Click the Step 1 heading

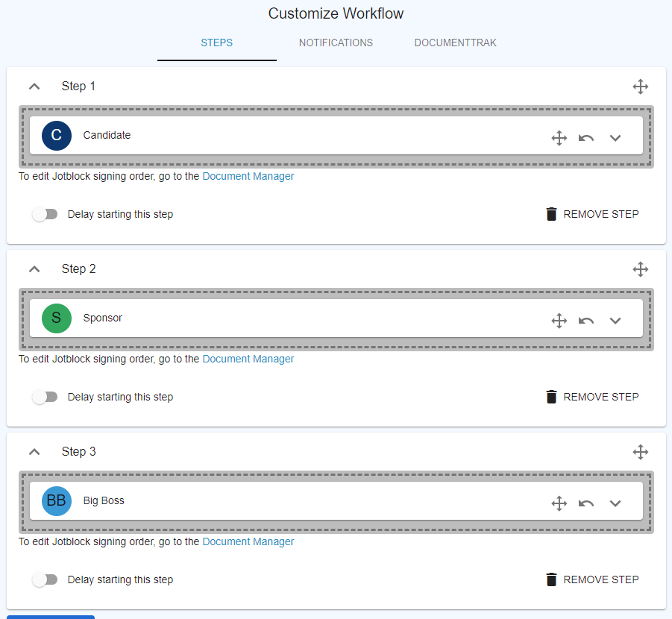point(78,87)
